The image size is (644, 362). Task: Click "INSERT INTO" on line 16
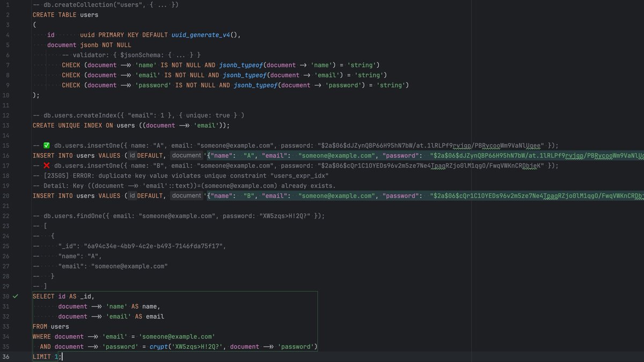pos(53,156)
